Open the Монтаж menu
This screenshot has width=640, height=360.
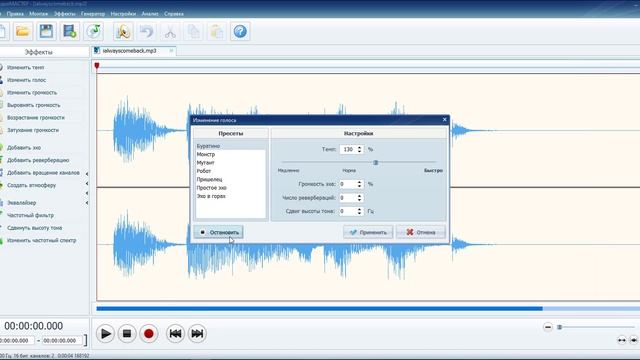pos(38,14)
